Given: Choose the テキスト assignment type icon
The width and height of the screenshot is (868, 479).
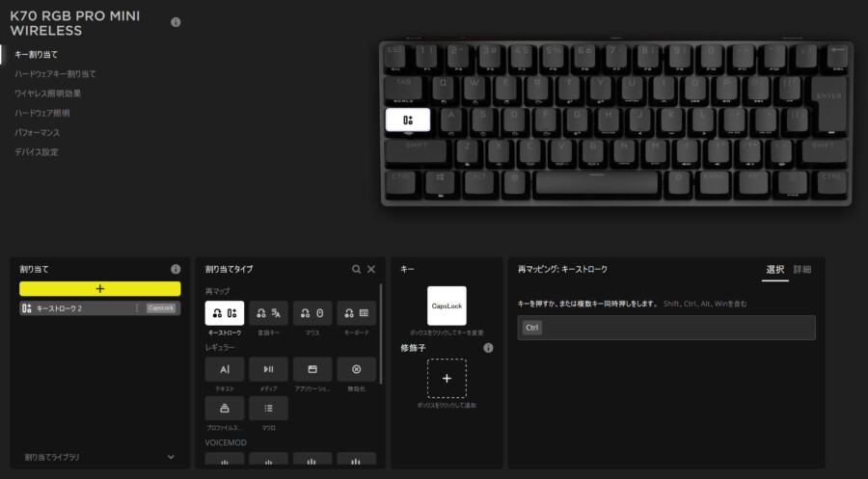Looking at the screenshot, I should coord(224,369).
